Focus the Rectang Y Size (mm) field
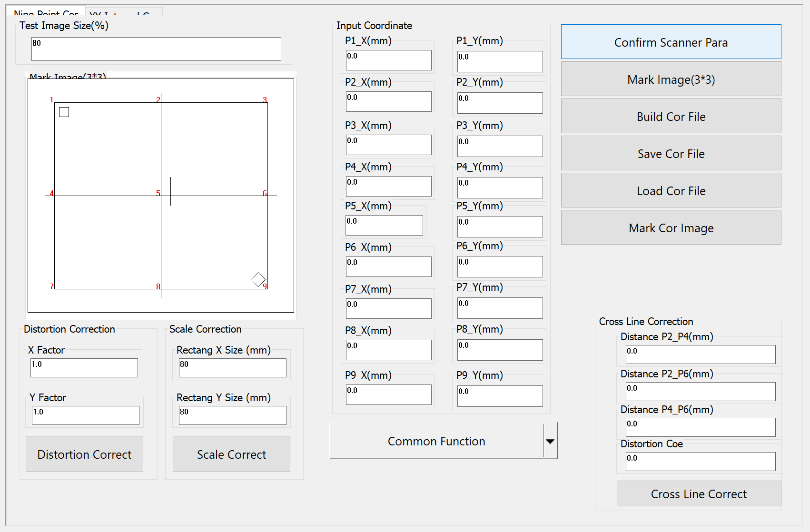The width and height of the screenshot is (810, 532). pos(233,415)
